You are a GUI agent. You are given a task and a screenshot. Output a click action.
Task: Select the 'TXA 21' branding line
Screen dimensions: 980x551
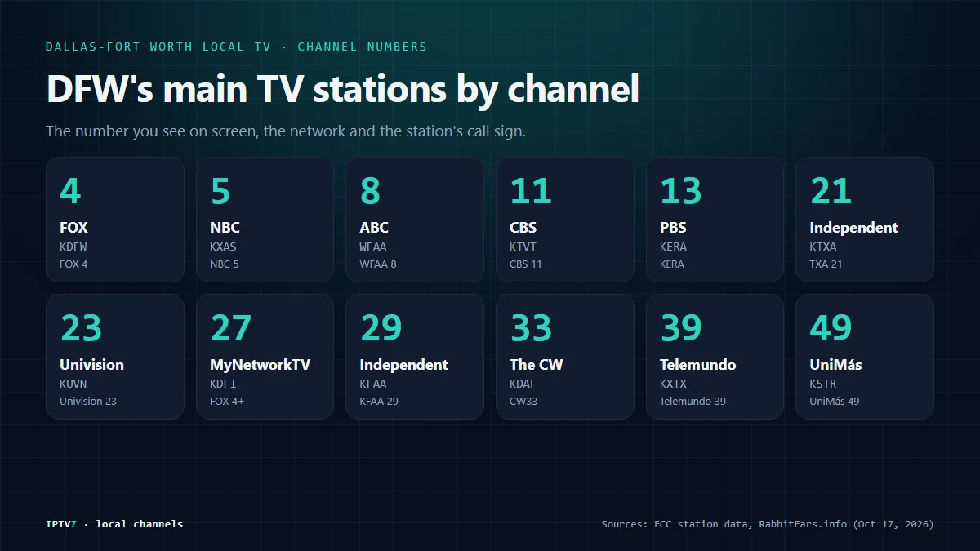coord(826,264)
